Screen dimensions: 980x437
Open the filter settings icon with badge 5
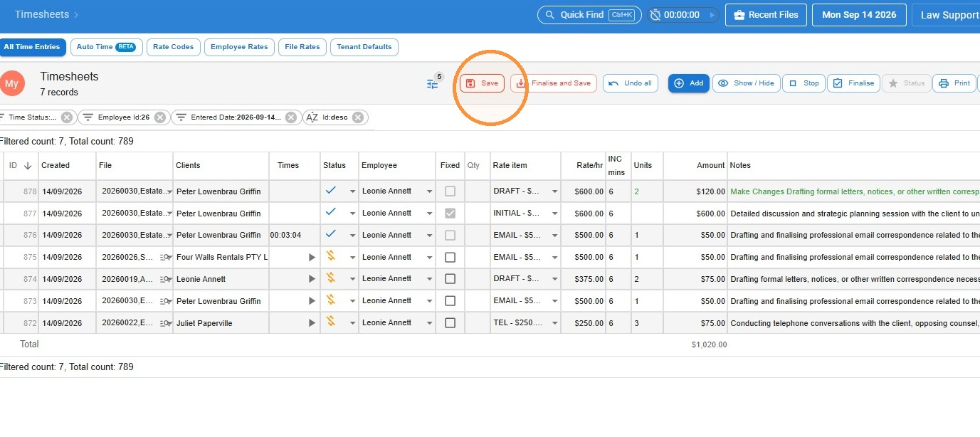[433, 83]
